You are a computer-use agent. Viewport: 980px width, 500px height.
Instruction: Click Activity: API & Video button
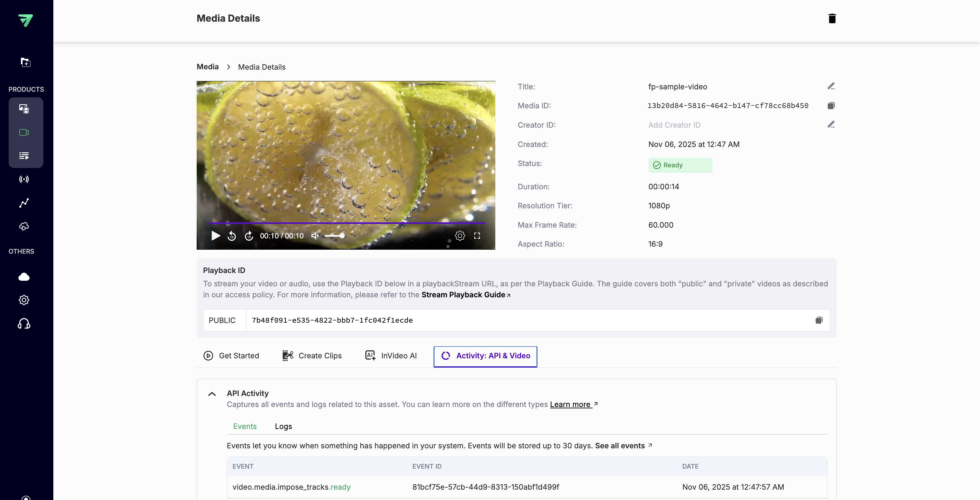(x=485, y=356)
